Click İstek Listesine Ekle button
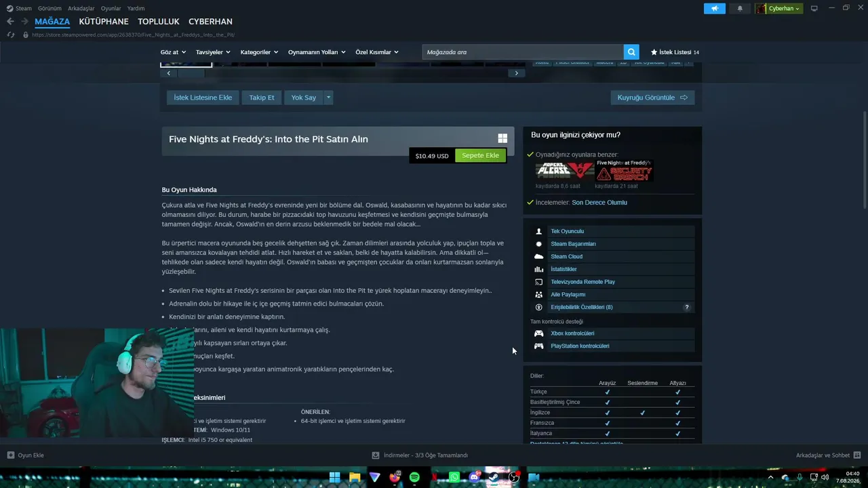The height and width of the screenshot is (488, 868). 203,98
